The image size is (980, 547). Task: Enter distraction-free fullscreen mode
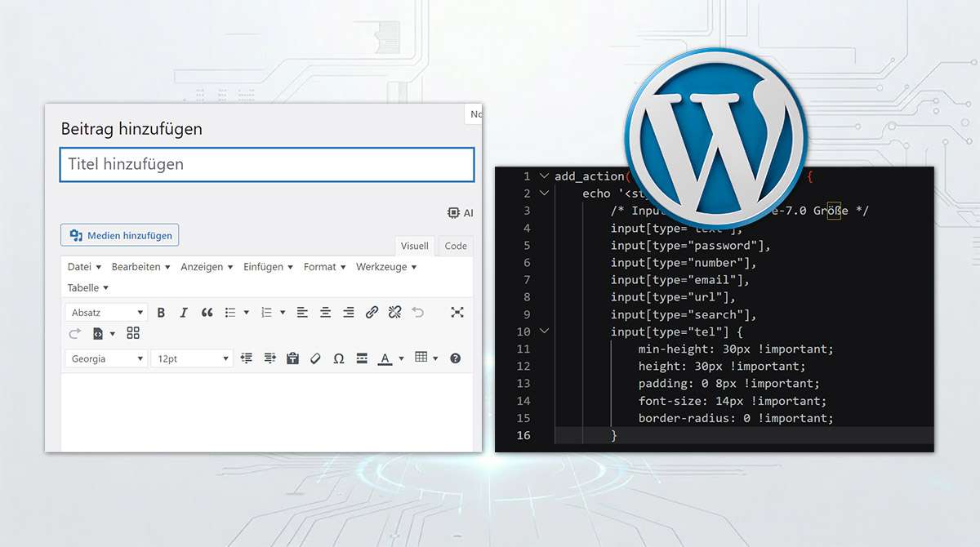[457, 313]
